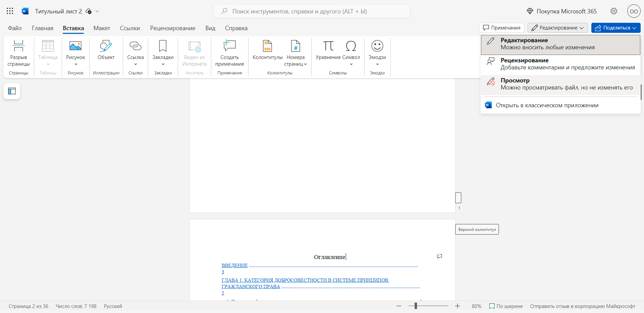Click Страница 2 из 36 status
The width and height of the screenshot is (644, 313).
[29, 306]
